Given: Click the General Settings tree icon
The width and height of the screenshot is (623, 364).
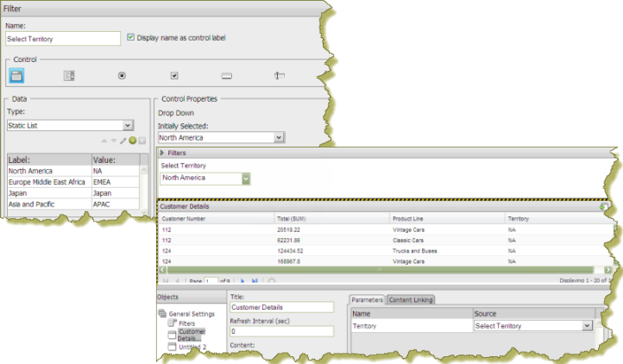Looking at the screenshot, I should tap(162, 313).
